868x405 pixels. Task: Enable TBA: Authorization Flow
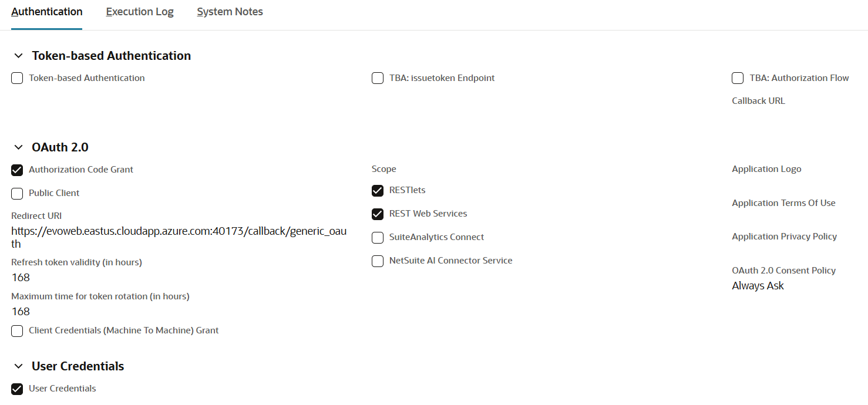738,77
